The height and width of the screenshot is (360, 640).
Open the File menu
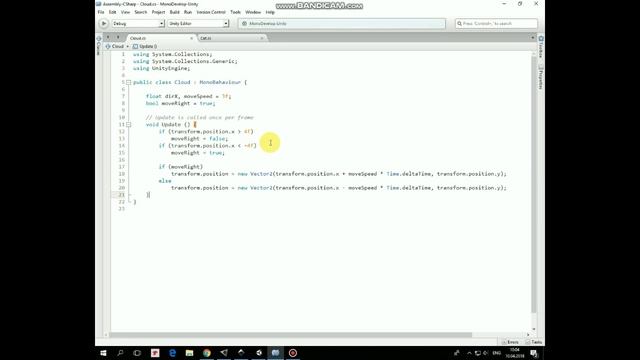tap(101, 12)
